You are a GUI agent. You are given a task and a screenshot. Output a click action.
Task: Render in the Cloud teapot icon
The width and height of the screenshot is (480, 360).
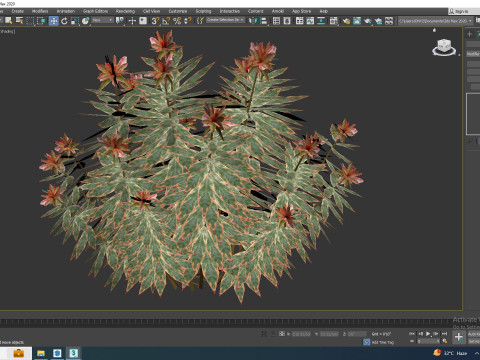click(378, 21)
